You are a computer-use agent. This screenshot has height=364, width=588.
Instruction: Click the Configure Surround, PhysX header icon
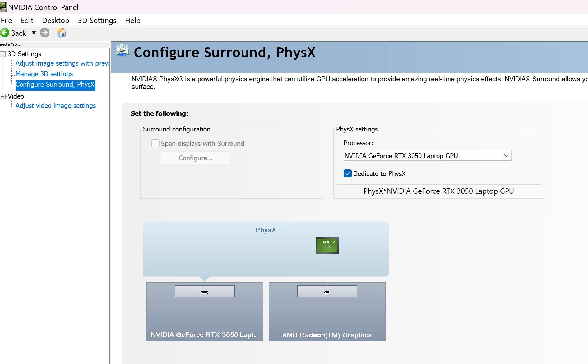(122, 50)
